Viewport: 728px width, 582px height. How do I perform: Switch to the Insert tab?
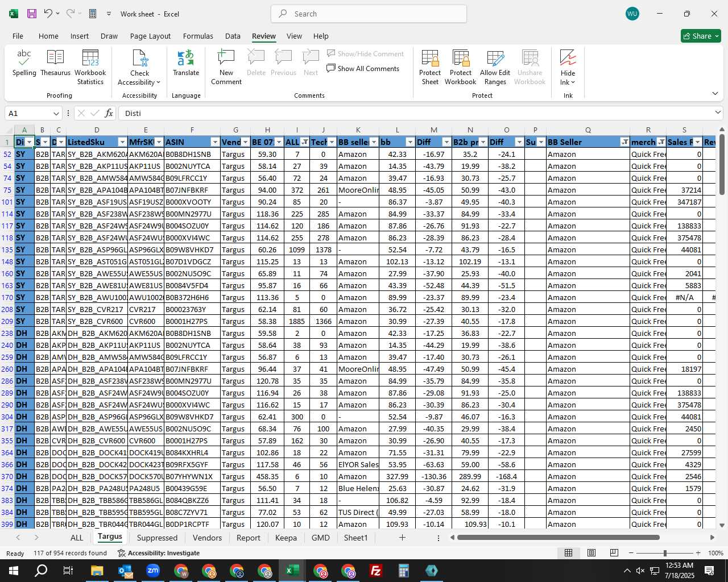(80, 36)
